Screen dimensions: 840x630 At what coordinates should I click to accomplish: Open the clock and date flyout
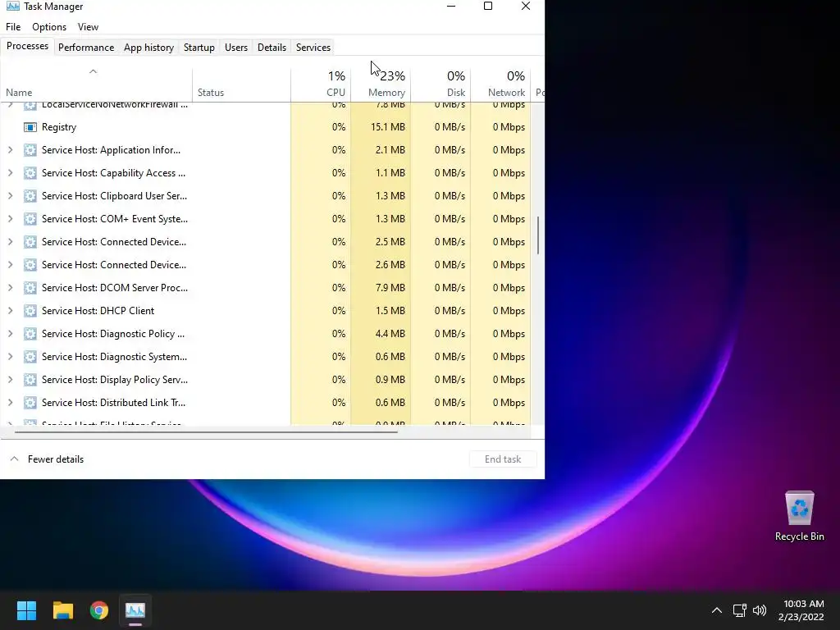801,610
